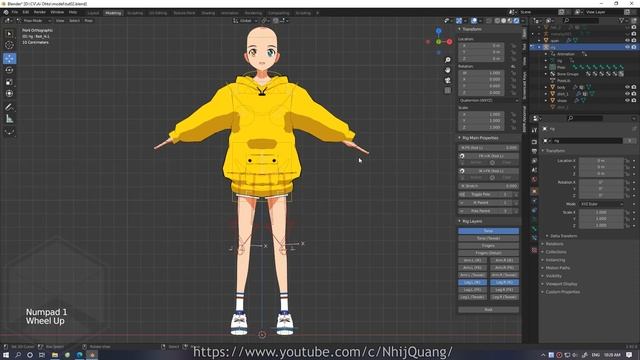The image size is (640, 360).
Task: Switch viewport shading to solid
Action: pyautogui.click(x=504, y=20)
